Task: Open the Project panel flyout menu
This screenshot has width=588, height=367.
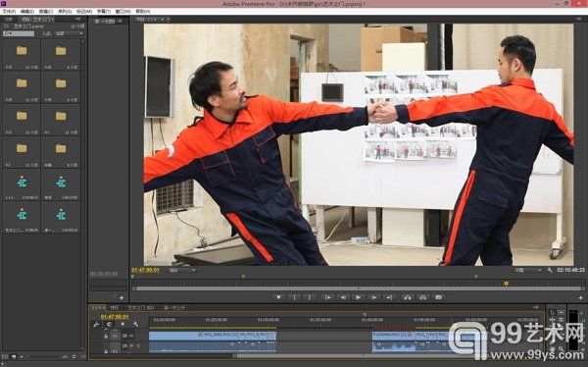Action: [x=78, y=19]
